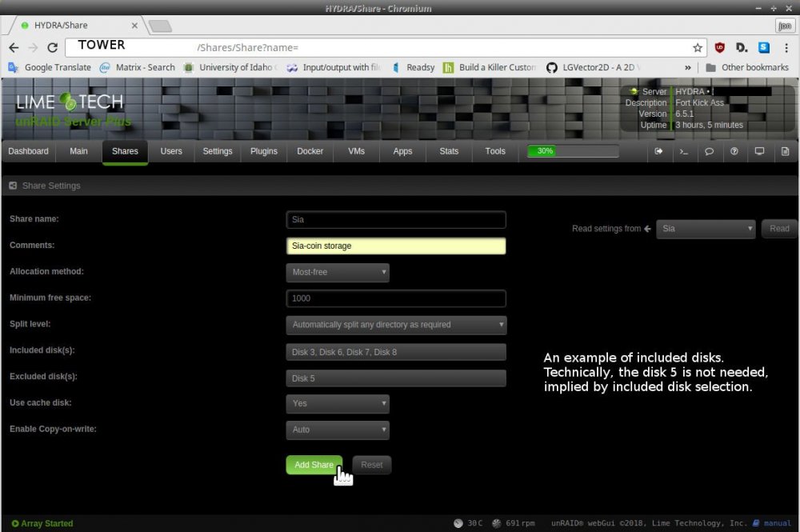
Task: Open Read settings from Sia dropdown
Action: 706,229
